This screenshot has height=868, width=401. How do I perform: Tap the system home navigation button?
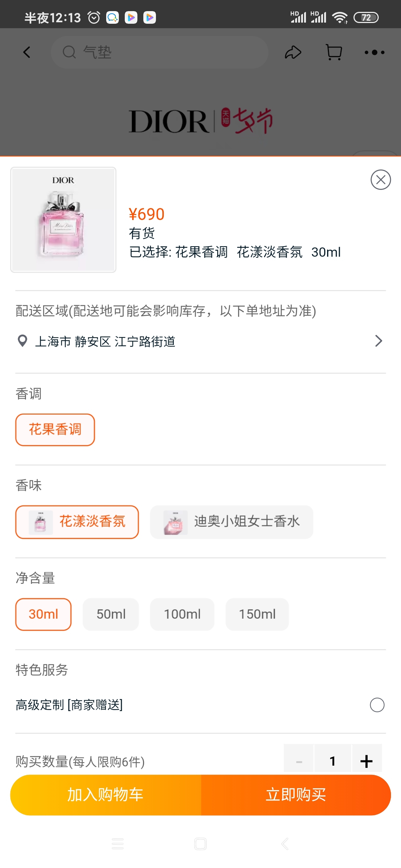coord(200,844)
